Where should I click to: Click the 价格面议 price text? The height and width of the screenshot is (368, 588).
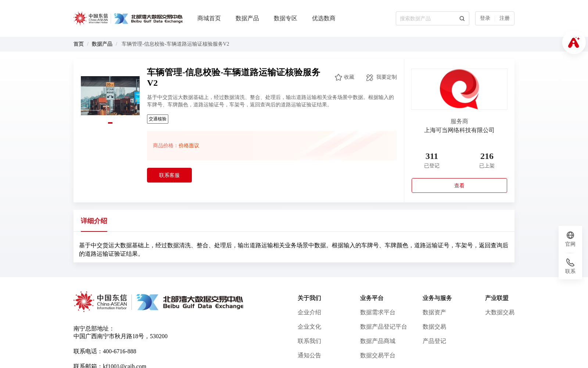(x=189, y=146)
